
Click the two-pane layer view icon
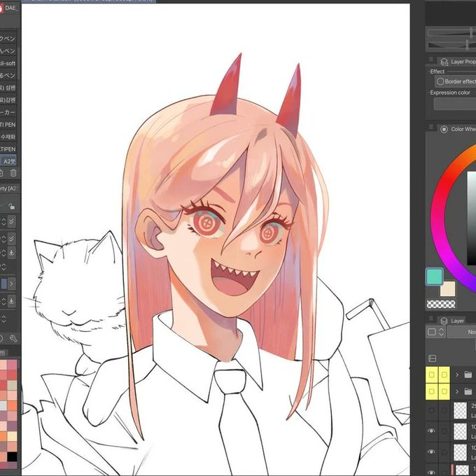pos(432,358)
